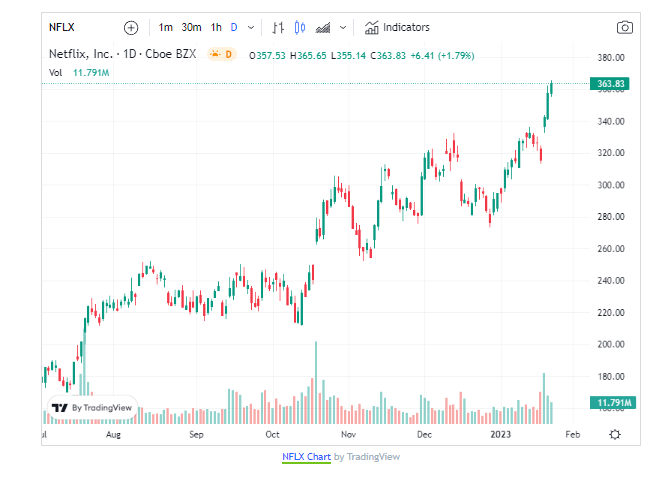Click the 260.00 price axis label
This screenshot has height=490, width=670.
[611, 249]
